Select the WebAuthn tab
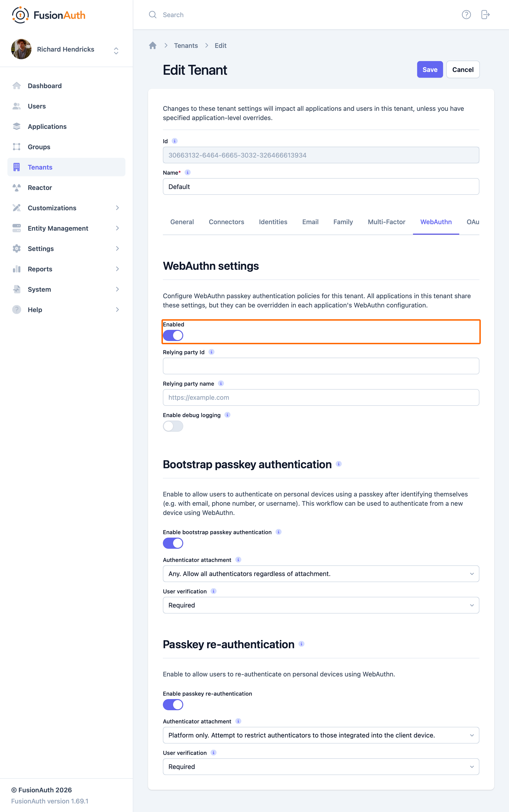 pyautogui.click(x=436, y=222)
